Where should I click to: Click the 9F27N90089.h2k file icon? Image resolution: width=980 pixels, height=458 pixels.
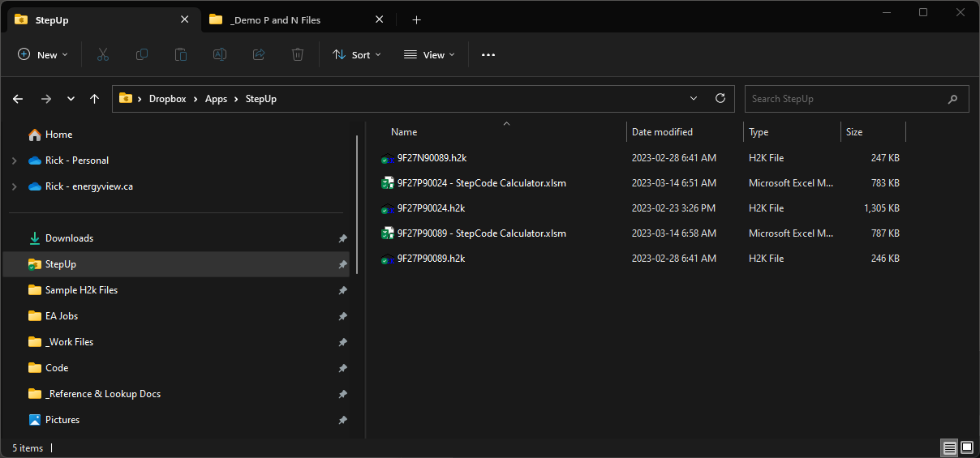388,158
